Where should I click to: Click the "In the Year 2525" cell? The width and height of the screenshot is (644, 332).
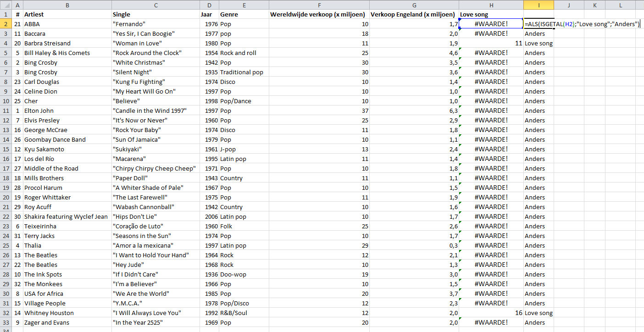(155, 322)
